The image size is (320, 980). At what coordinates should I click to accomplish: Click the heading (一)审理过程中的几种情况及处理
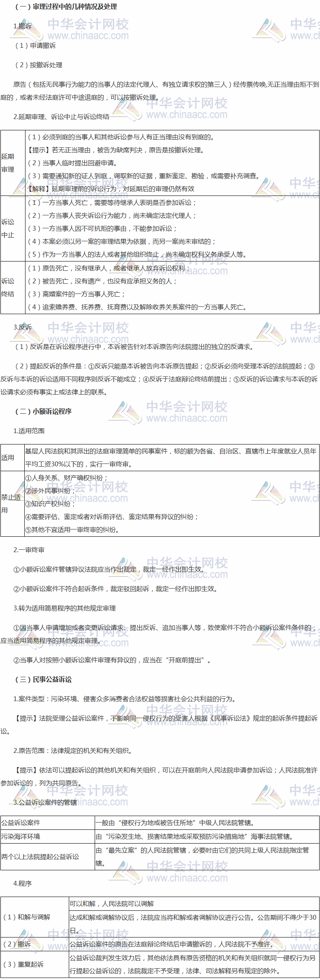(66, 7)
